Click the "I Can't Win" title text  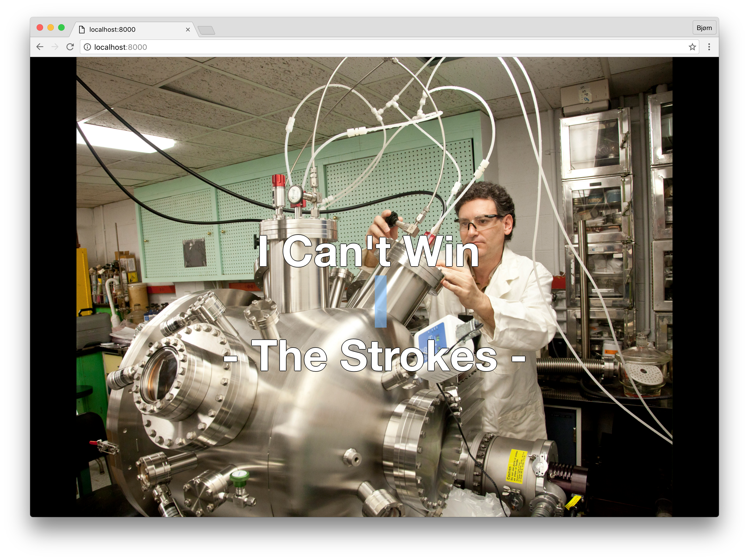[368, 252]
